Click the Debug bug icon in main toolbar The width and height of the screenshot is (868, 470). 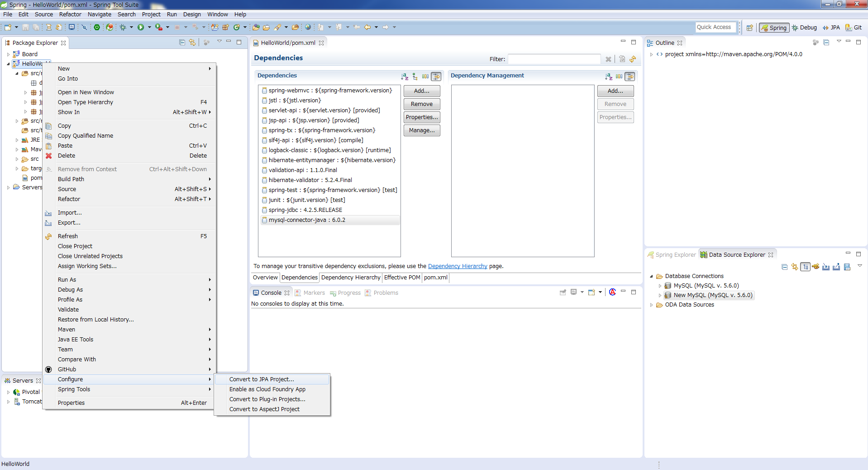(x=123, y=27)
